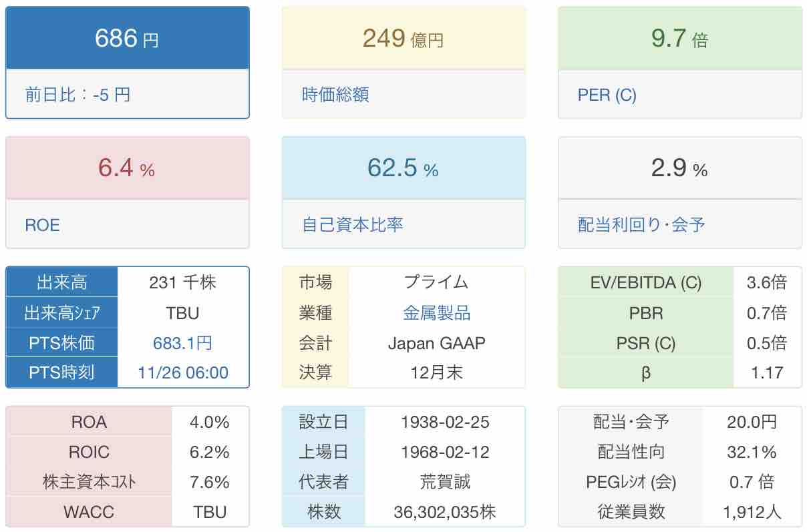Click the 9.7 倍 PER value panel
The height and width of the screenshot is (532, 807).
coord(679,39)
